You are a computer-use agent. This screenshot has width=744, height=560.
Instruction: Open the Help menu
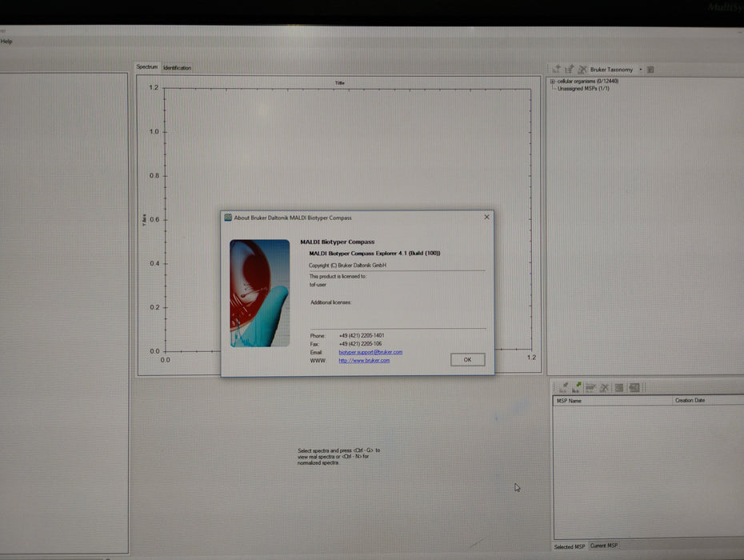6,42
